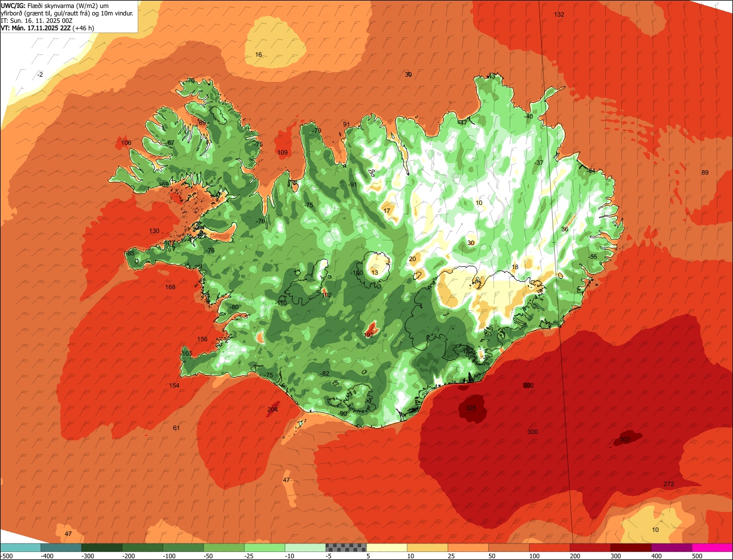The image size is (733, 560).
Task: Click the map value '109' in the red bay patch
Action: (282, 152)
